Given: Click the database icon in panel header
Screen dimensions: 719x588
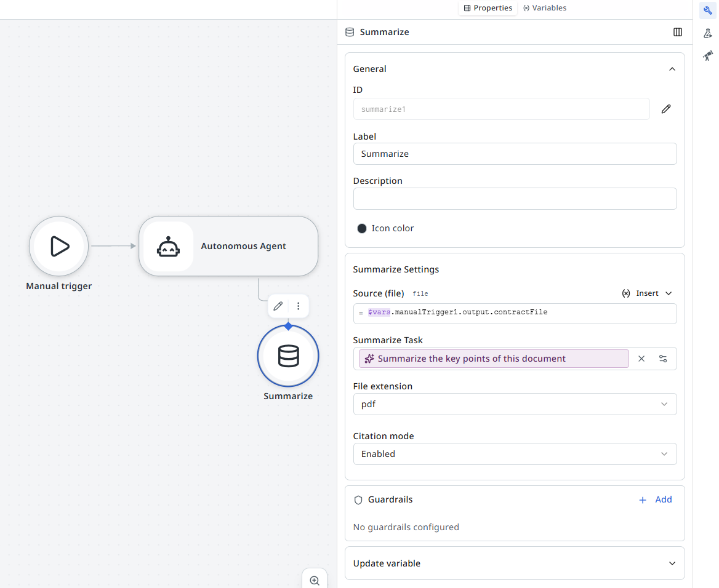Looking at the screenshot, I should point(350,32).
